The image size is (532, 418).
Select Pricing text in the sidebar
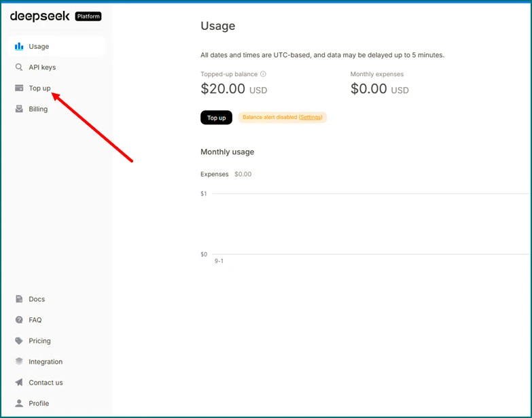coord(39,341)
